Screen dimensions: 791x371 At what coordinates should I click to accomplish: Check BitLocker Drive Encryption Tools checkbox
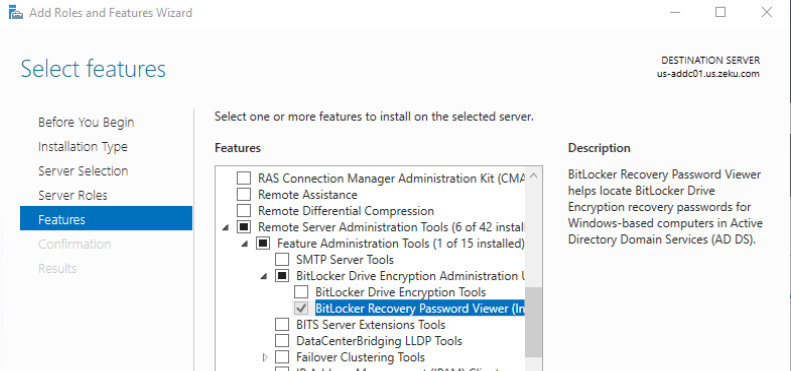(301, 292)
